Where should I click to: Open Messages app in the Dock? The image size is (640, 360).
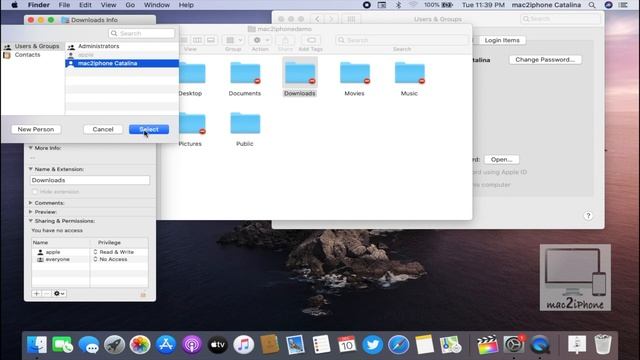pos(89,345)
